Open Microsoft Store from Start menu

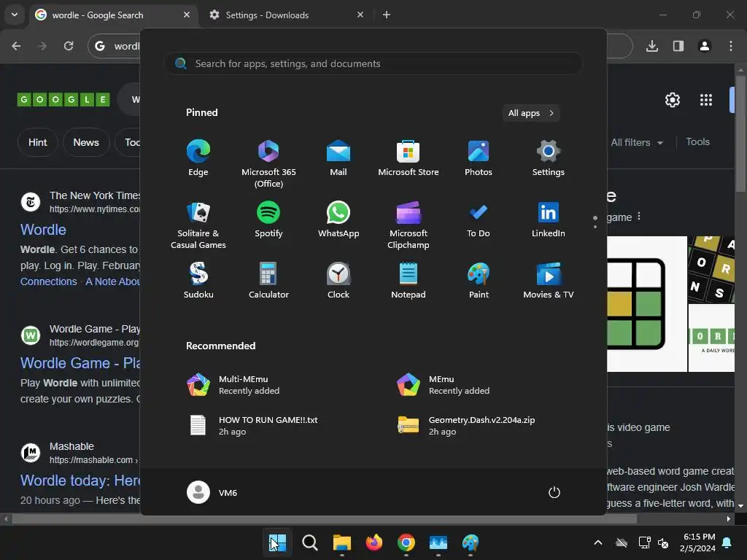pyautogui.click(x=409, y=158)
